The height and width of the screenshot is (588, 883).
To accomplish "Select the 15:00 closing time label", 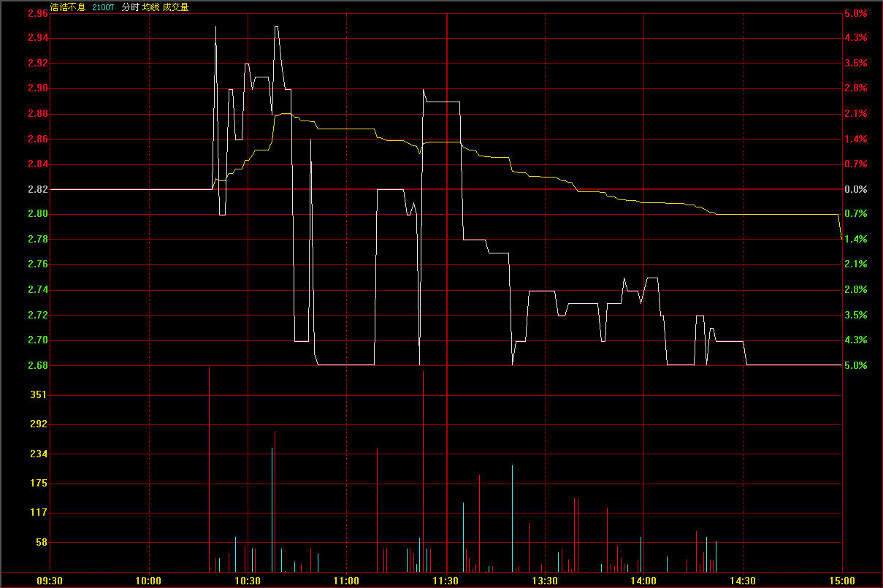I will pyautogui.click(x=842, y=581).
